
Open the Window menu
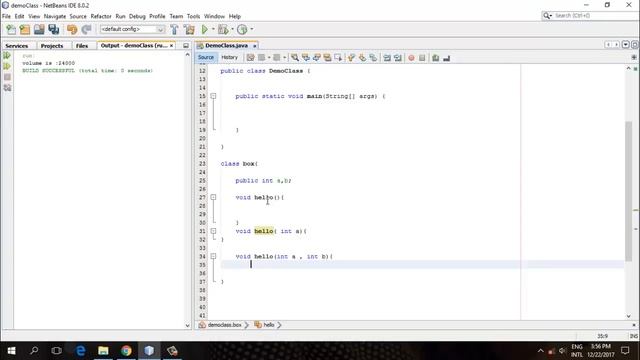(214, 16)
